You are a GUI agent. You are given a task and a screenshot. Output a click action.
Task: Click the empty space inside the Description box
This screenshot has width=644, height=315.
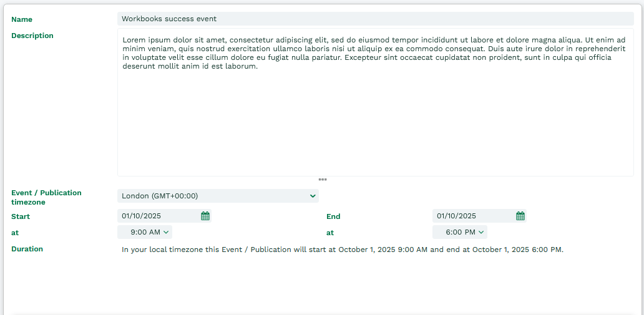(x=374, y=125)
